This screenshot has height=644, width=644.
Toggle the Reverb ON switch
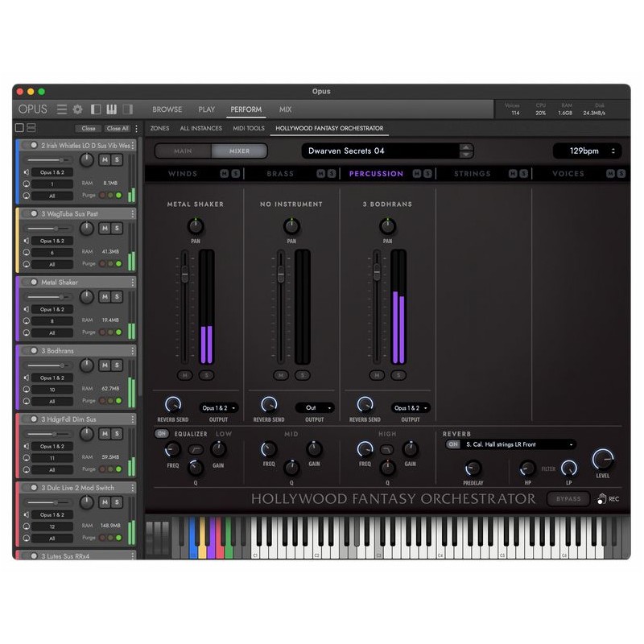pos(452,444)
